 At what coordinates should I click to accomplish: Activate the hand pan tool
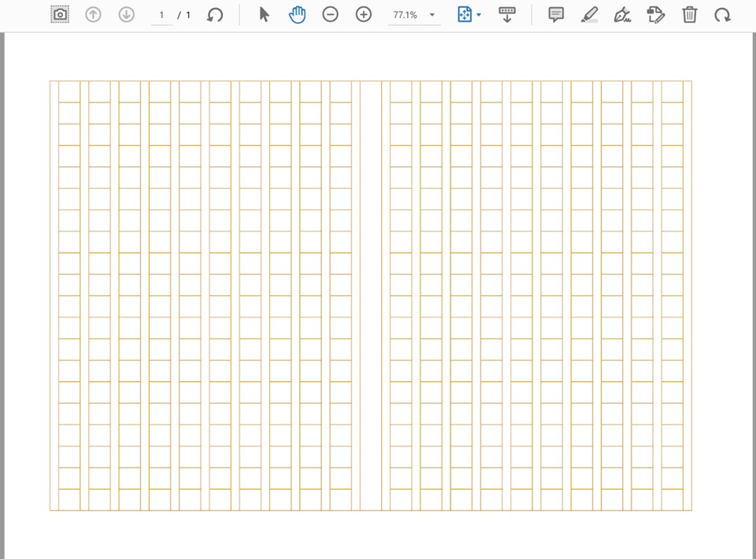297,14
